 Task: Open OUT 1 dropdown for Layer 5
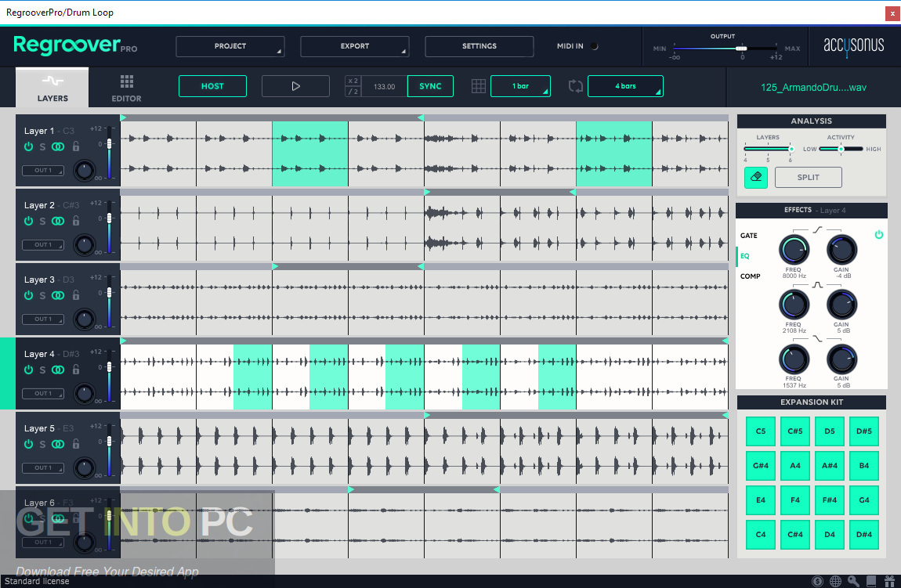(43, 468)
